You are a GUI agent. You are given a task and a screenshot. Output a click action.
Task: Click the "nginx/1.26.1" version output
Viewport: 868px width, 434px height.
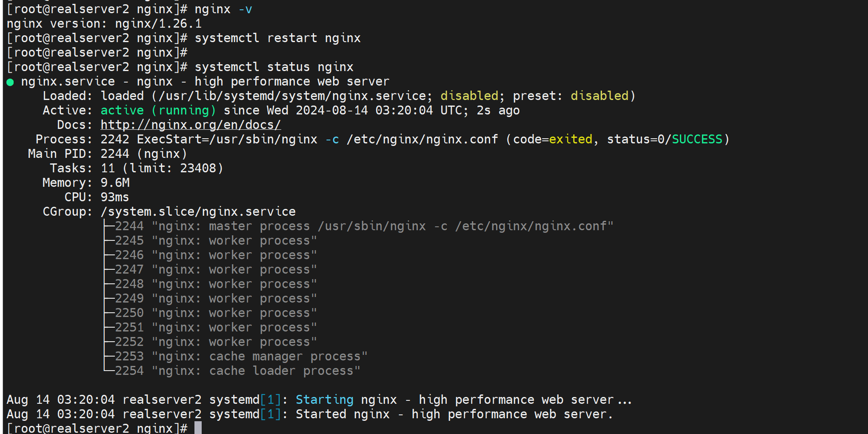click(x=158, y=23)
